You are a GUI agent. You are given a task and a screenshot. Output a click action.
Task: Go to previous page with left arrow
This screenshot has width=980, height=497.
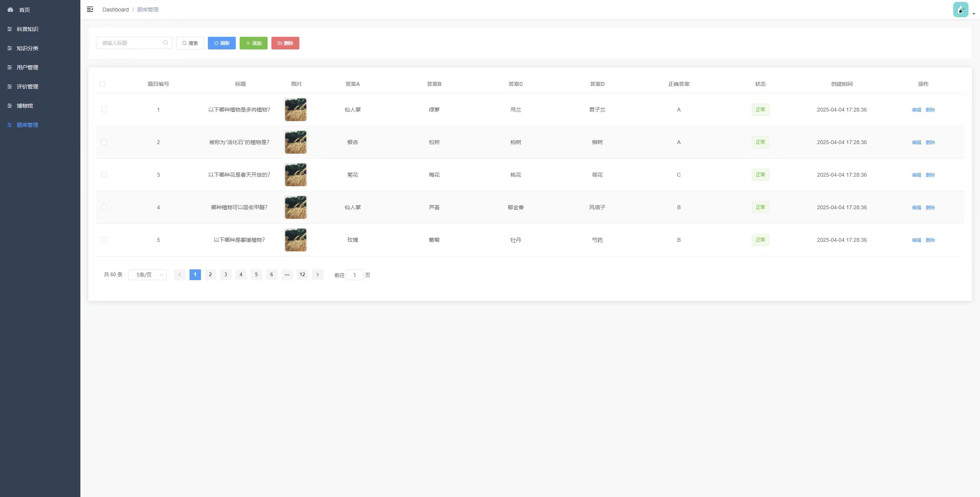point(180,275)
